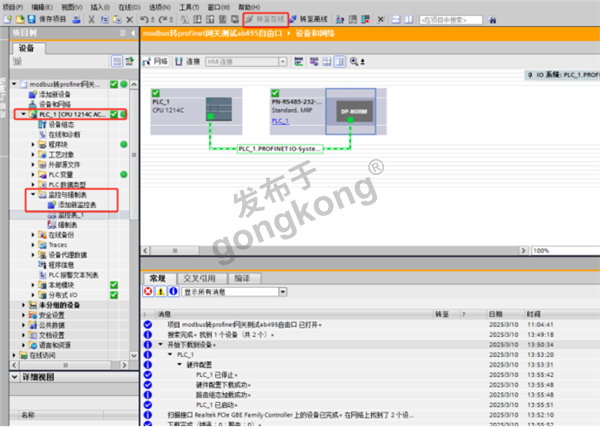Screen dimensions: 600x427
Task: Click the binoculars search icon
Action: (492, 20)
